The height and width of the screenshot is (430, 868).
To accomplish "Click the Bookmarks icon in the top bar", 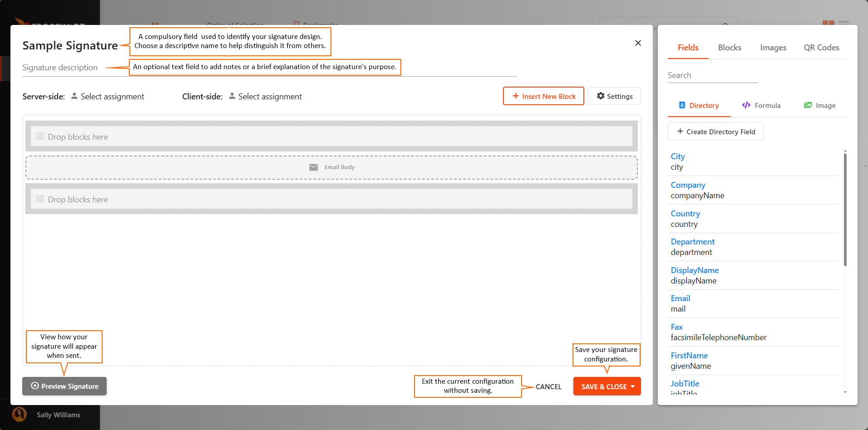I will pyautogui.click(x=297, y=24).
